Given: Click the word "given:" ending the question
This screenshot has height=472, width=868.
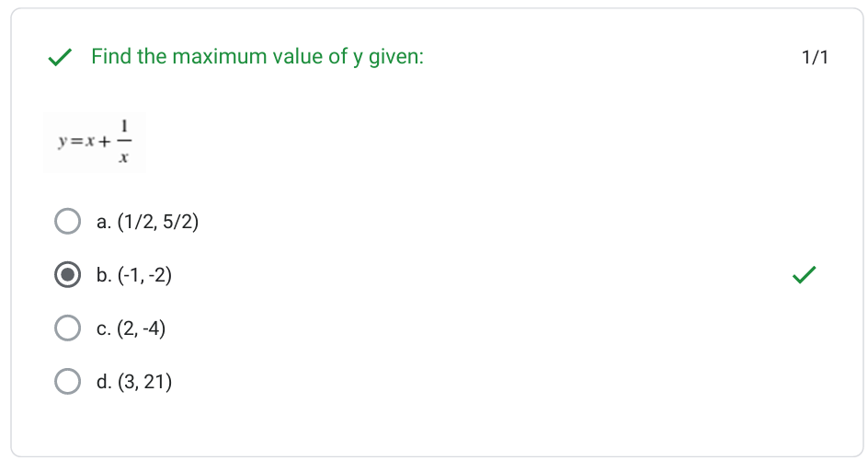Looking at the screenshot, I should (x=395, y=57).
